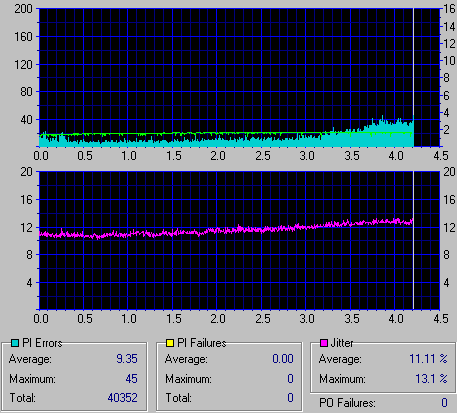
Task: Click the yellow PI Failures color swatch
Action: click(x=170, y=343)
